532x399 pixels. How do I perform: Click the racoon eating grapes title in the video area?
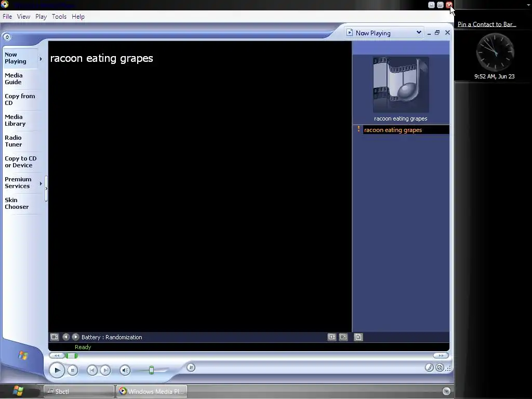click(x=101, y=58)
